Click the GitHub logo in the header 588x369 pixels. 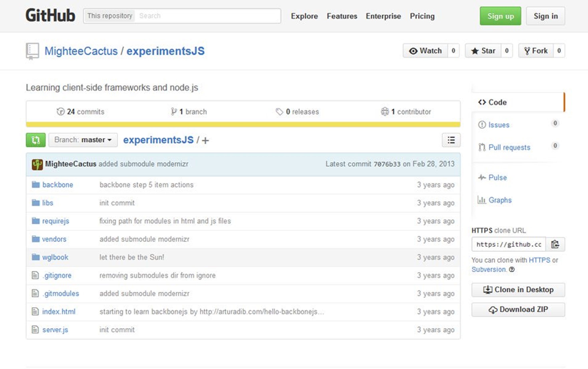(x=50, y=16)
